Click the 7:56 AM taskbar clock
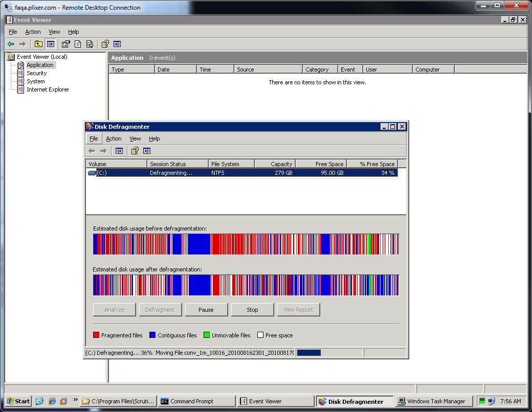 pyautogui.click(x=511, y=401)
